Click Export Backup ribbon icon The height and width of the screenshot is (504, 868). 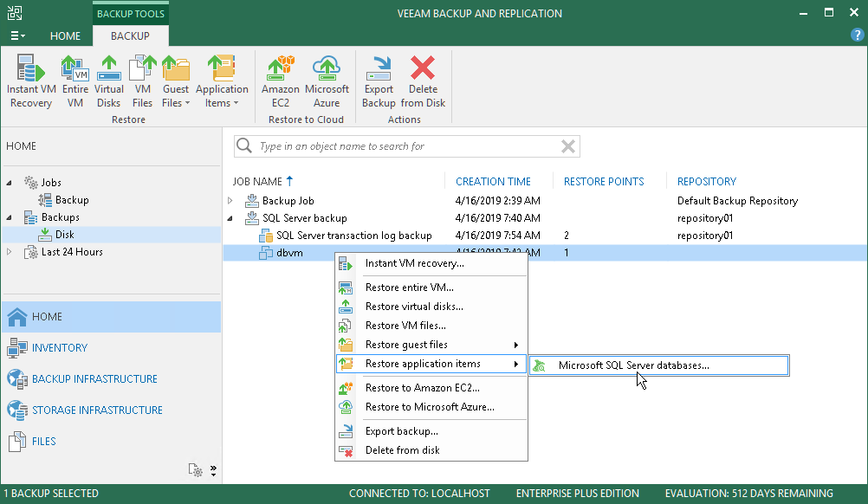click(379, 81)
